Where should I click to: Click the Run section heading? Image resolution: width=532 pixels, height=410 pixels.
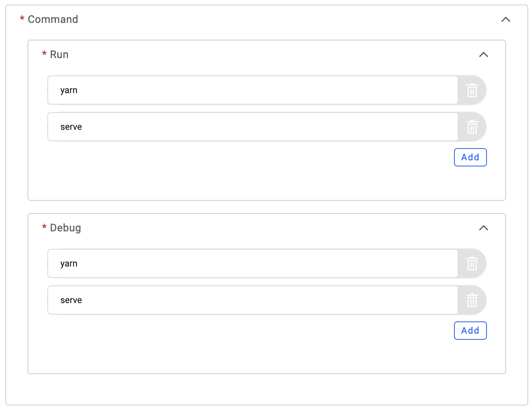click(59, 55)
